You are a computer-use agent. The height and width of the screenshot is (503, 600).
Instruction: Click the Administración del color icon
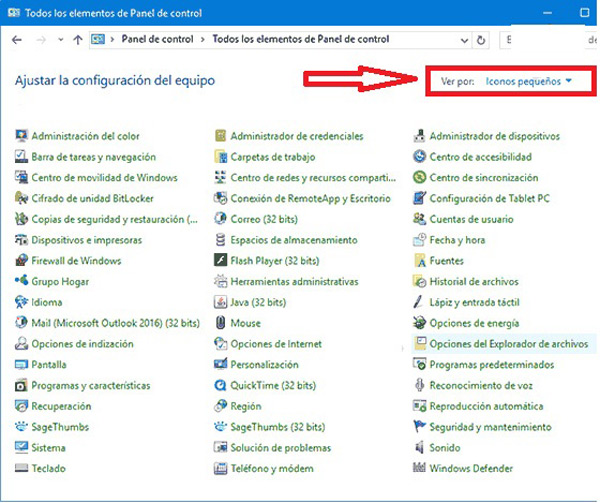21,135
